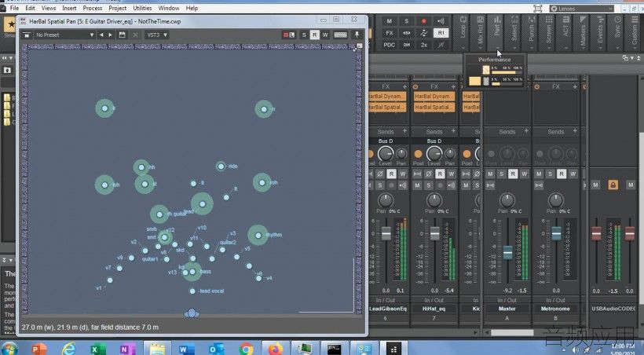Click the global record arm button
This screenshot has width=644, height=355.
click(x=424, y=21)
